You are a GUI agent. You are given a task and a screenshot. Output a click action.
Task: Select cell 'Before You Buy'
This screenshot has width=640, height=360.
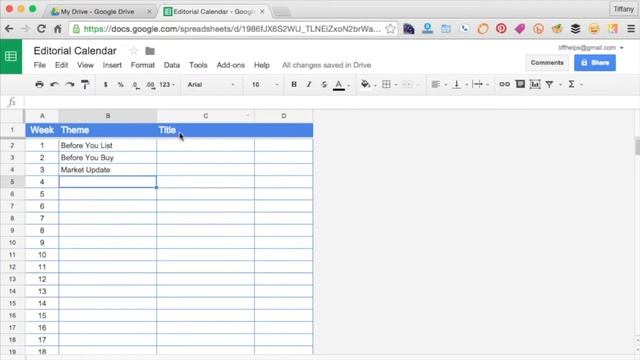(108, 158)
